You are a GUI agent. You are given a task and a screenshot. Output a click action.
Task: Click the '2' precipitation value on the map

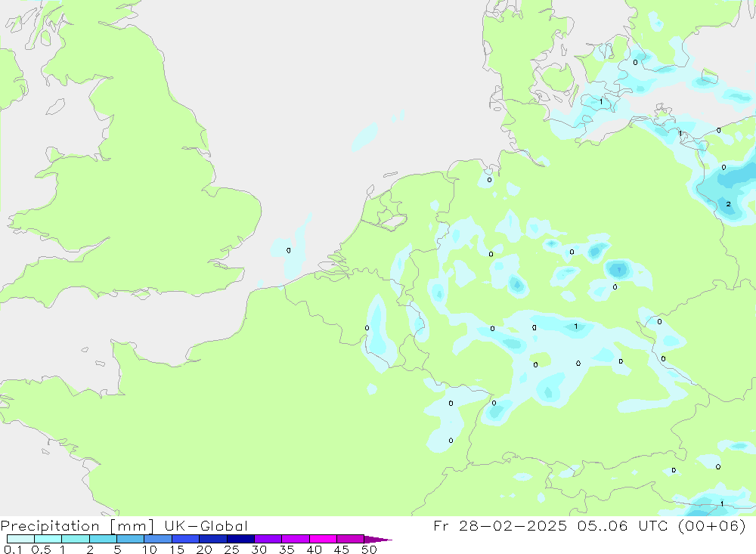pos(729,204)
